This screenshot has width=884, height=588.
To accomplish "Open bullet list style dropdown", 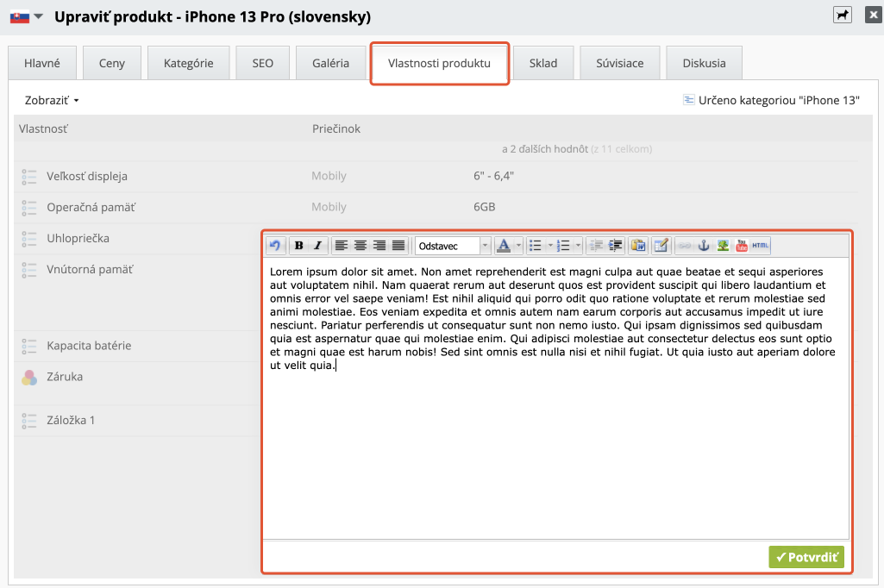I will click(x=550, y=245).
